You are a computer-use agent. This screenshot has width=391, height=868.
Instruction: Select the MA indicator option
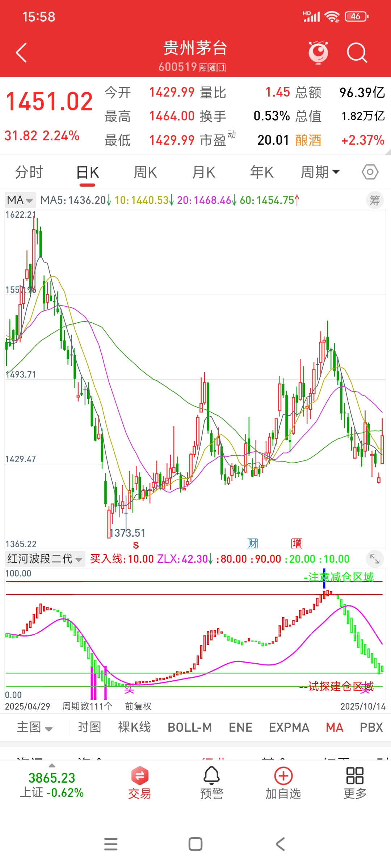335,727
